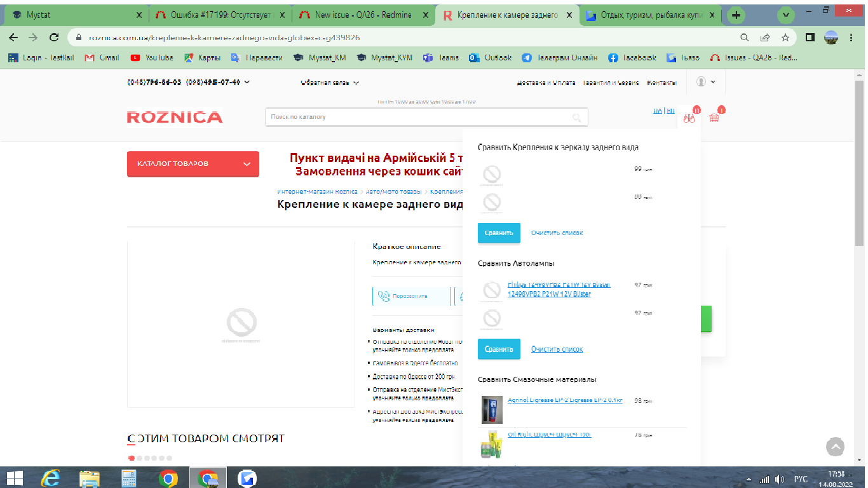Open the Philips 12498VPB2 product link
Viewport: 868px width, 488px height.
point(558,289)
